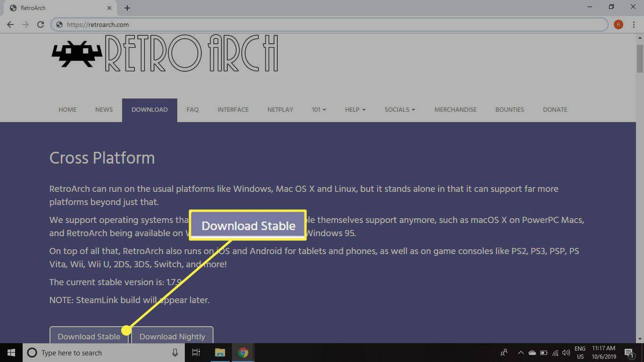Click the Download Stable button
This screenshot has height=362, width=644.
[x=89, y=335]
